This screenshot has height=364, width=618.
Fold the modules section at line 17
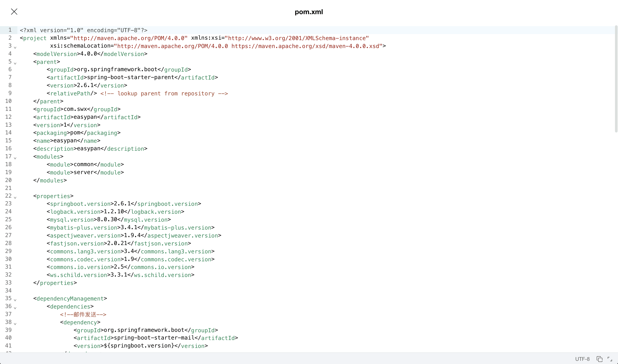click(x=15, y=158)
